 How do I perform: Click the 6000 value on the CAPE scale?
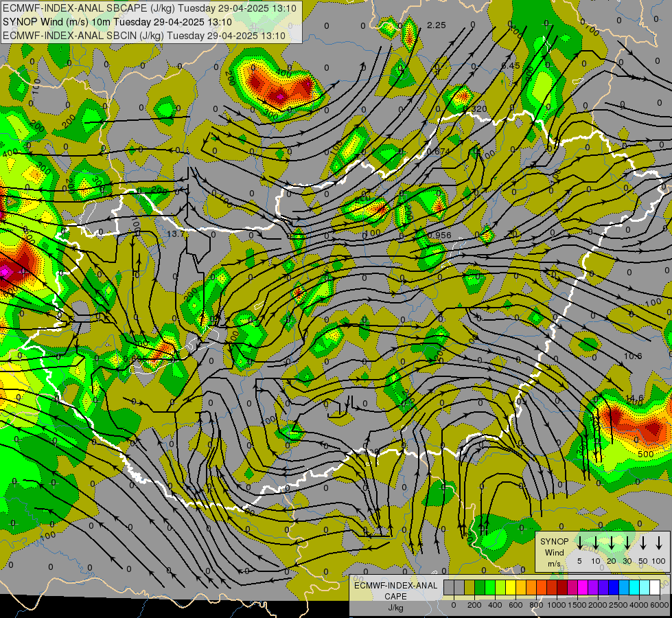tap(660, 605)
